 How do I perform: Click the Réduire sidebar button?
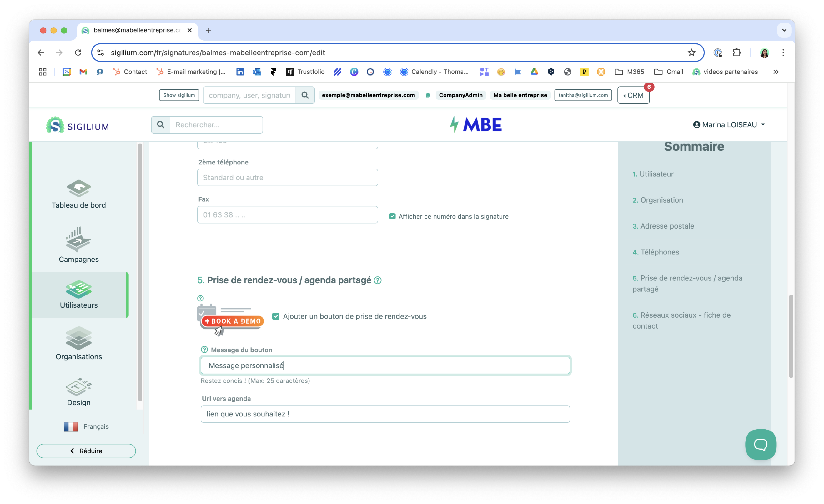click(x=86, y=451)
